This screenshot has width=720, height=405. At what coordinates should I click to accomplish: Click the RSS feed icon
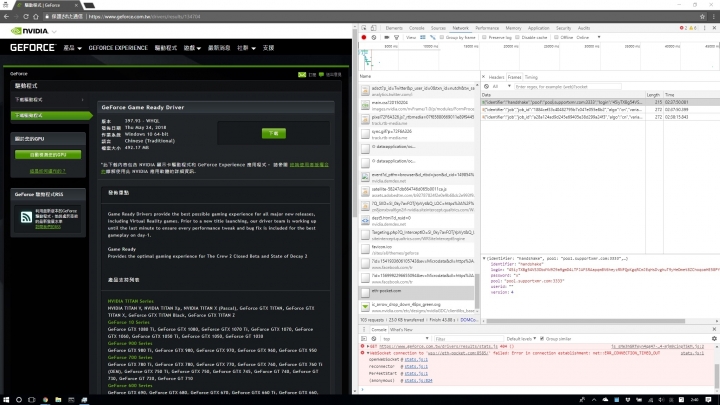(x=26, y=217)
